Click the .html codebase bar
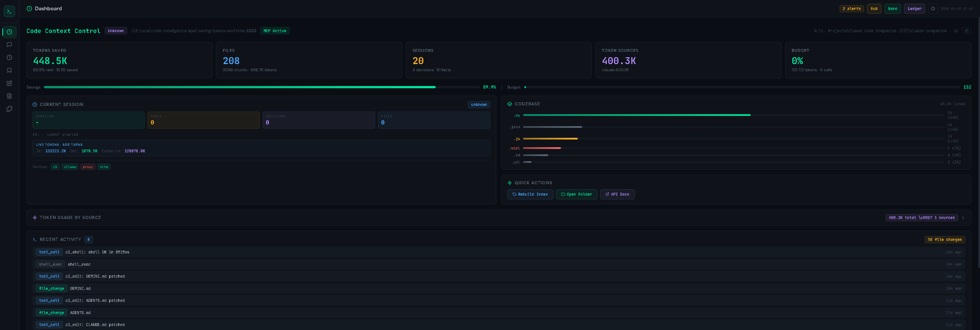980x330 pixels. point(734,148)
